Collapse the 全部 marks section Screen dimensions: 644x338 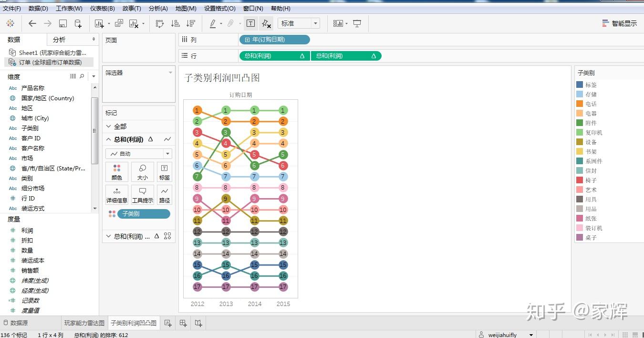109,127
